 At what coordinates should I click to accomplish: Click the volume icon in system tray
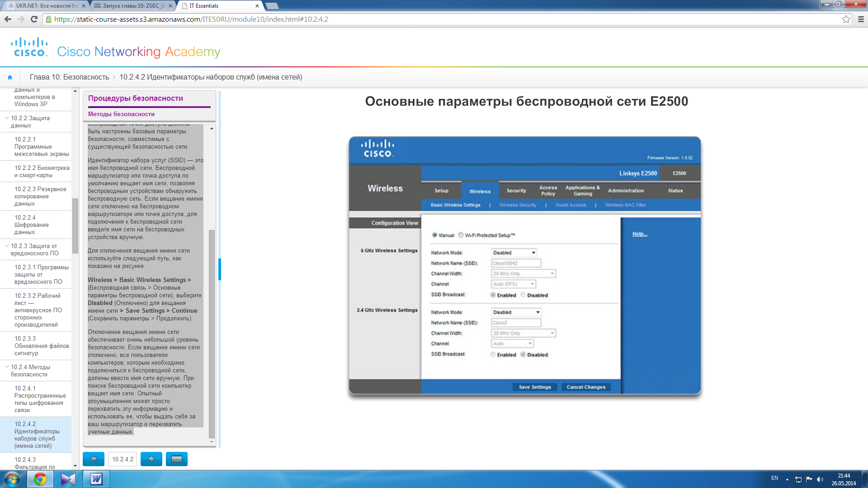[820, 479]
